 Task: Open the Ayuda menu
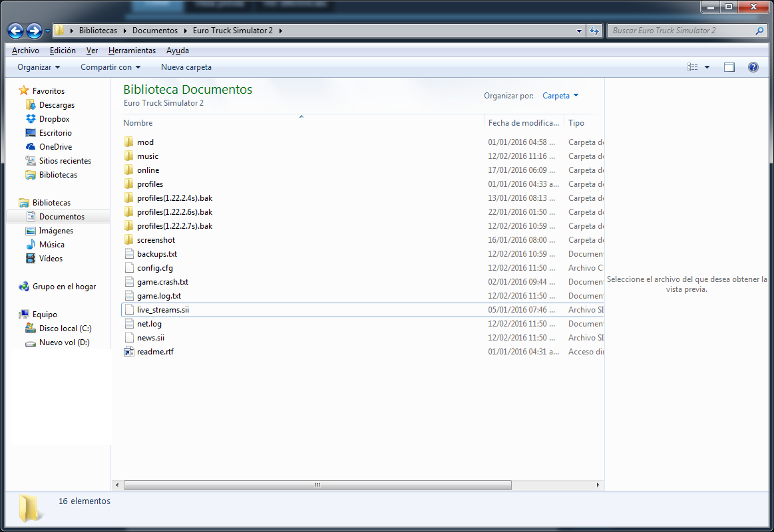click(177, 51)
